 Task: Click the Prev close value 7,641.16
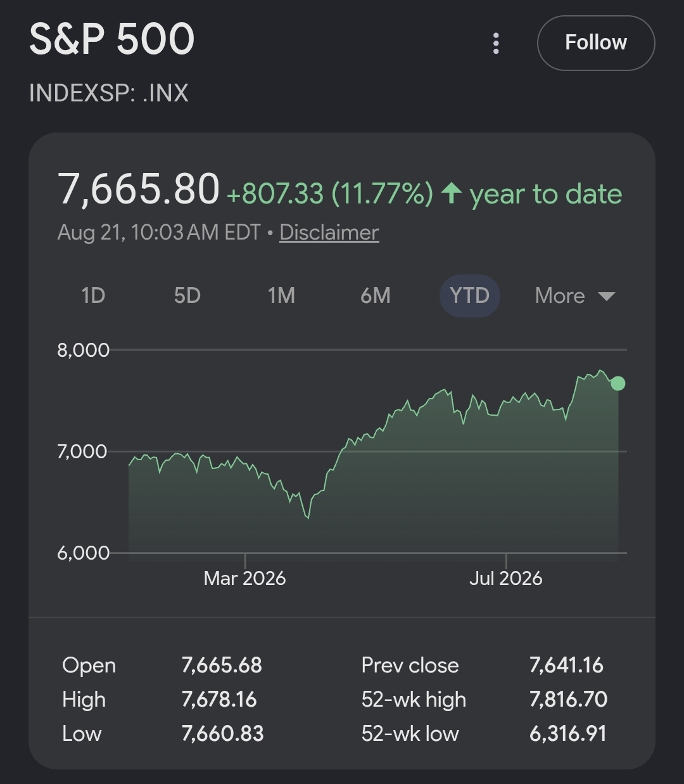coord(566,665)
